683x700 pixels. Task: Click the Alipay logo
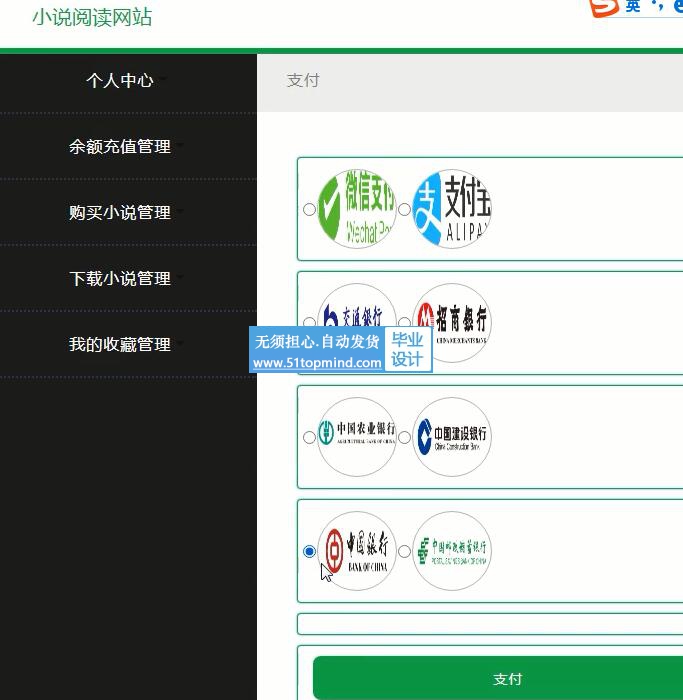(452, 208)
